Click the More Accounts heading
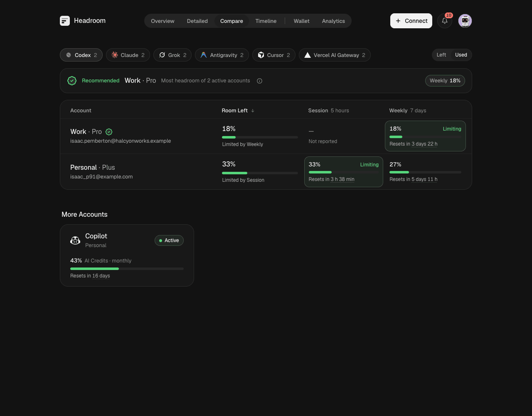Screen dimensions: 532x416 (84, 215)
